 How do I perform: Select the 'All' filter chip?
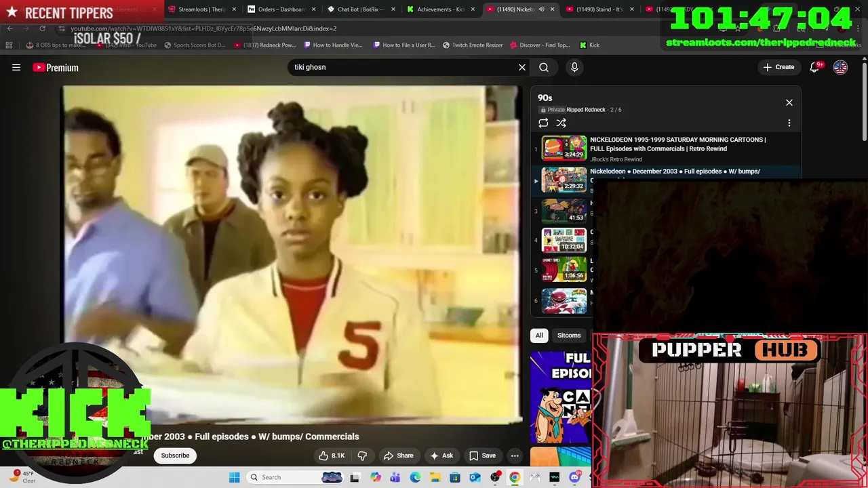539,335
